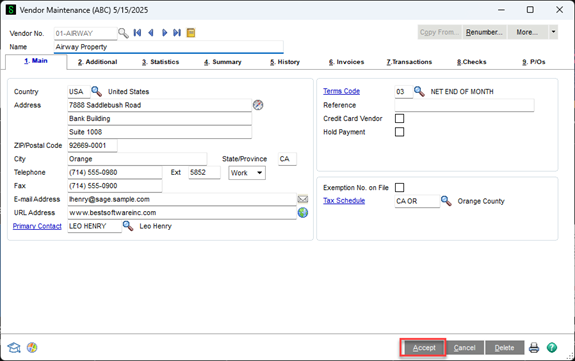Open the Country lookup magnifier
575x361 pixels.
point(96,91)
